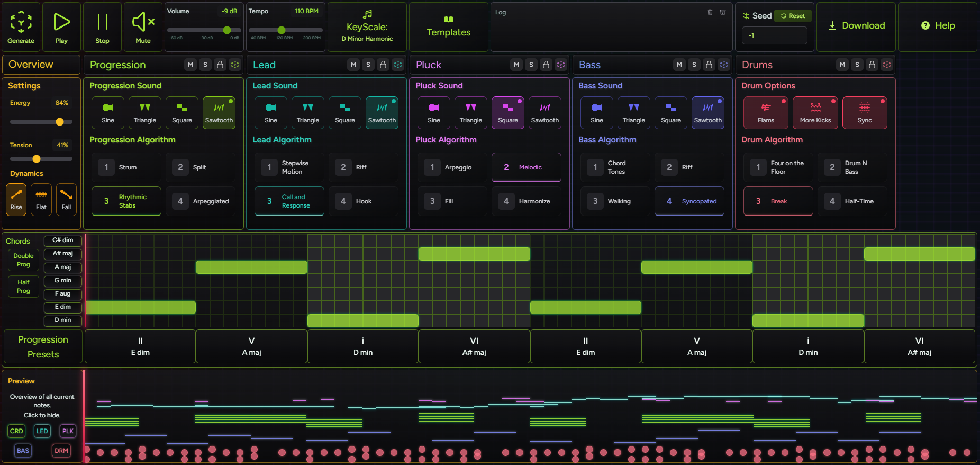The image size is (980, 465).
Task: Toggle the Sync drum option
Action: [865, 113]
